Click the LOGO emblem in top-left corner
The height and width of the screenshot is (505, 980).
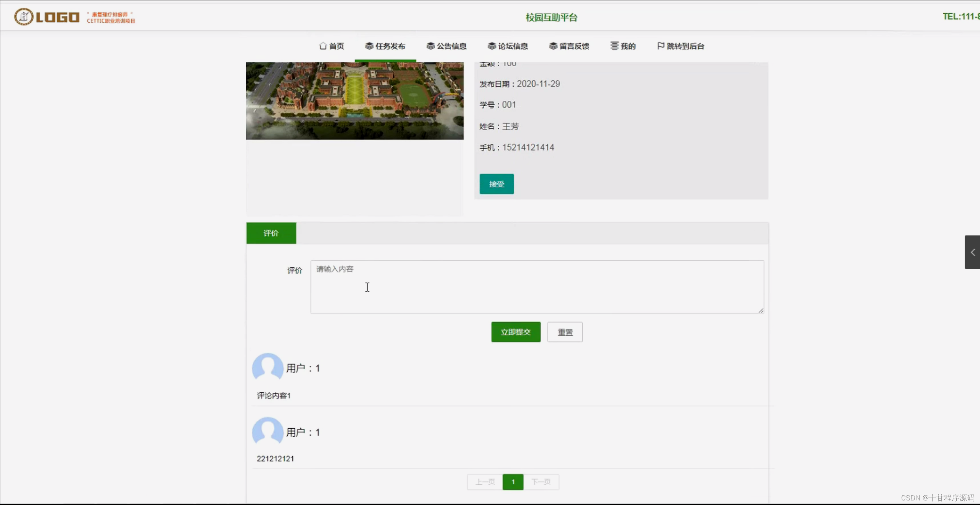[23, 16]
